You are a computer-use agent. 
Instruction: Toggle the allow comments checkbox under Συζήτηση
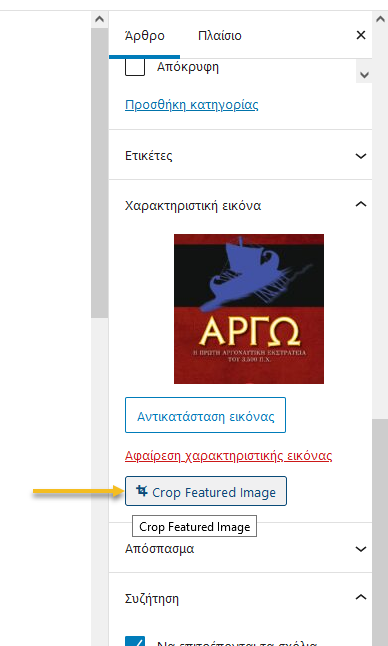pos(135,640)
